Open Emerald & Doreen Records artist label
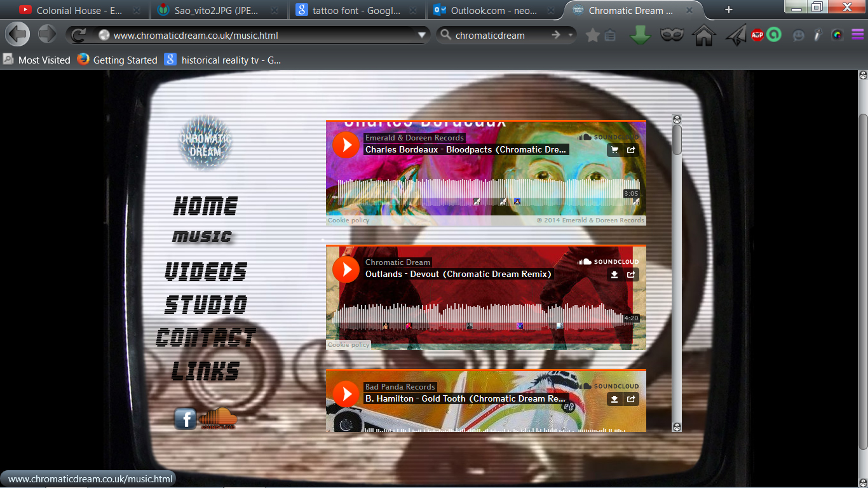This screenshot has height=488, width=868. (x=414, y=138)
